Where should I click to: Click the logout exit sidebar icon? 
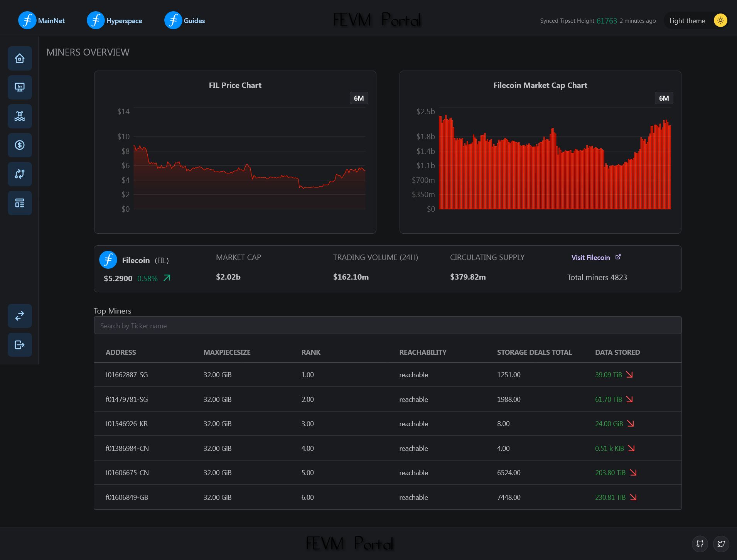[x=20, y=345]
